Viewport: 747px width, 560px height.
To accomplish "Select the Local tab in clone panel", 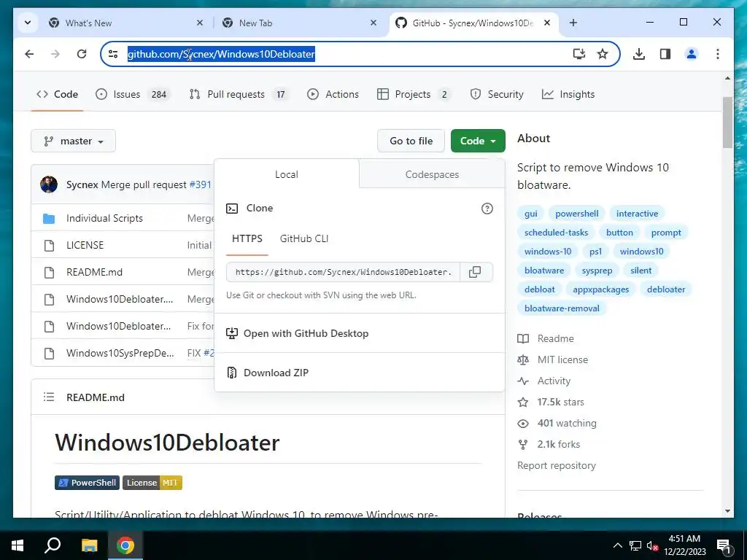I will [286, 174].
